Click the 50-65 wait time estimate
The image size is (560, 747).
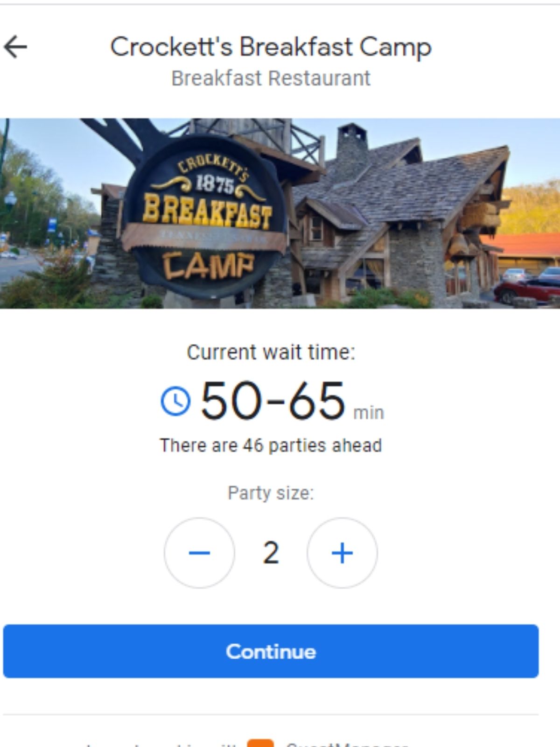point(273,401)
